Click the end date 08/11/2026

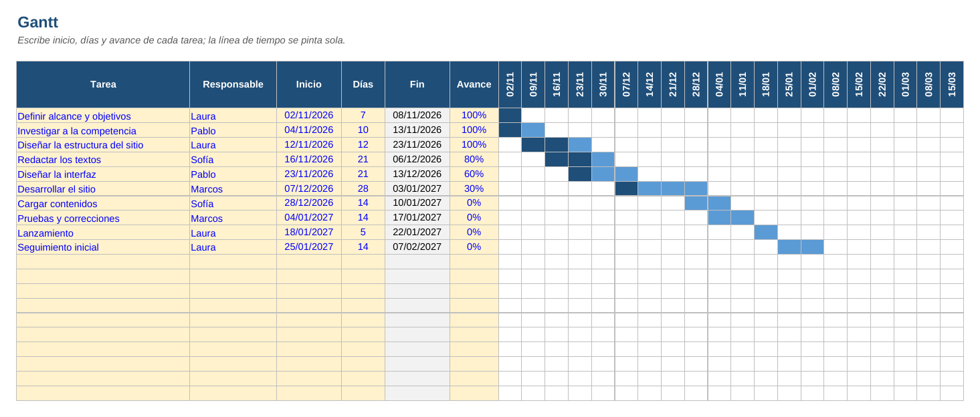(x=417, y=116)
